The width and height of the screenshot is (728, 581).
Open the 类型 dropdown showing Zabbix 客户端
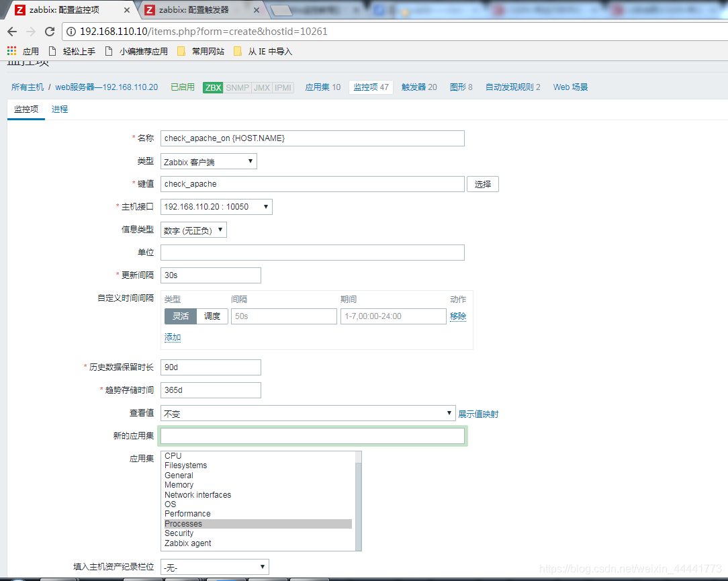[x=208, y=162]
